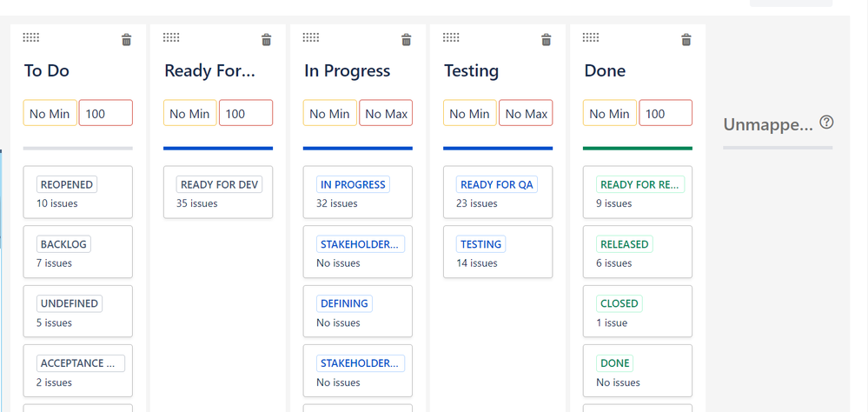Screen dimensions: 868x412
Task: Edit the Done column max value 100
Action: 666,113
